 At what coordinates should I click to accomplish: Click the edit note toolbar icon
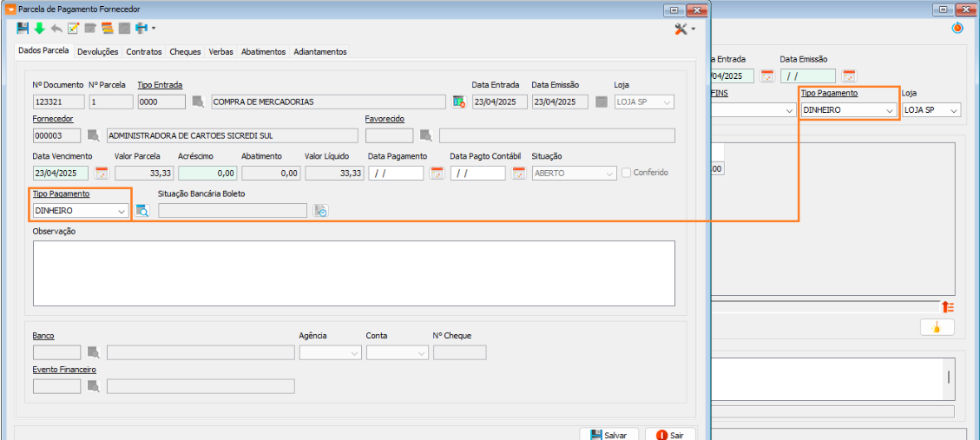pos(73,28)
